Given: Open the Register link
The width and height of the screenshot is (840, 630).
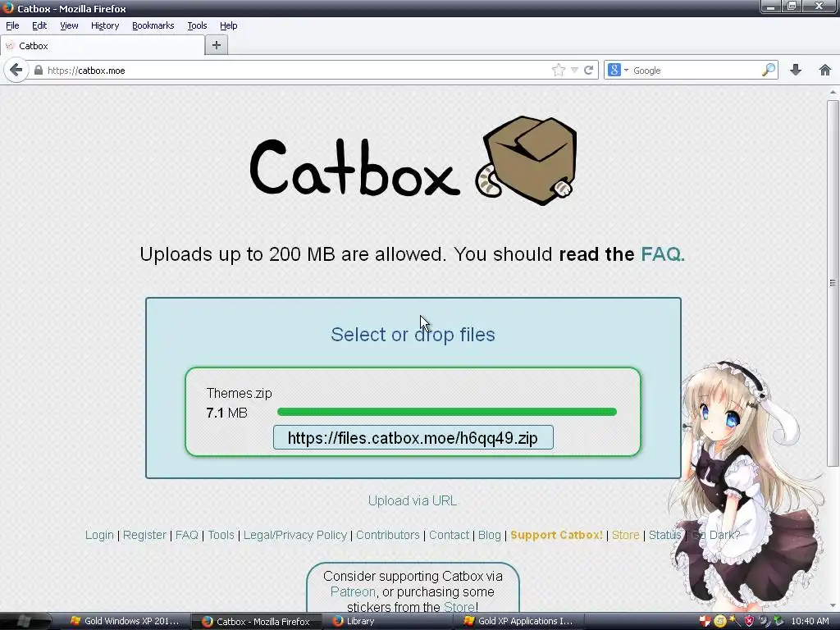Looking at the screenshot, I should [x=144, y=535].
